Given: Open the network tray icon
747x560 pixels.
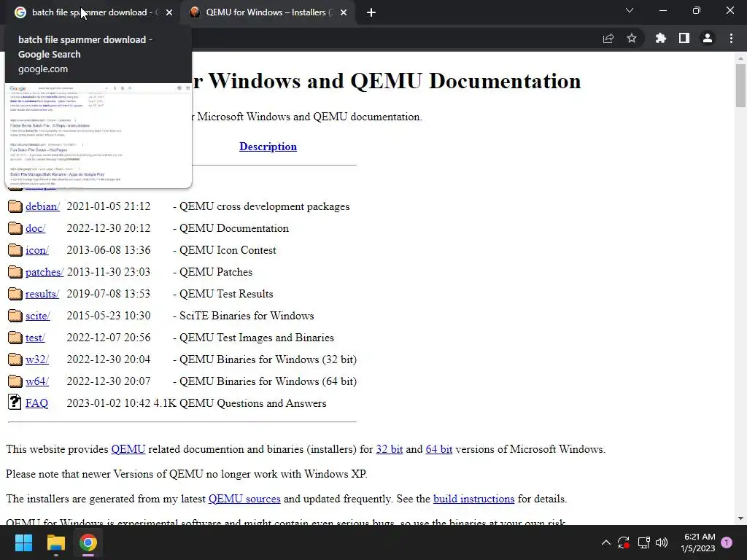Looking at the screenshot, I should coord(643,542).
